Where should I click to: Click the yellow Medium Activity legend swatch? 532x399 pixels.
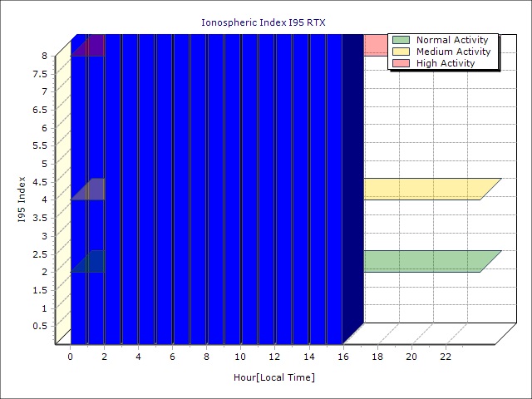coord(401,52)
